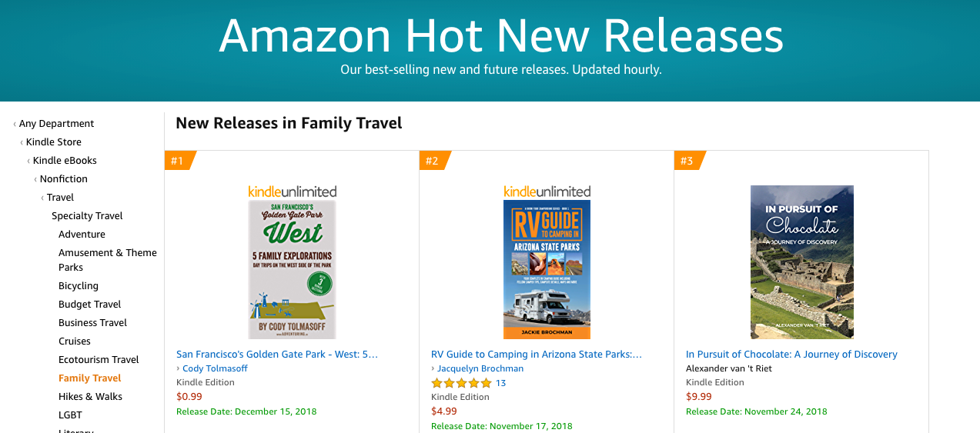This screenshot has width=980, height=433.
Task: Click the five-star rating on RV Guide
Action: 460,383
